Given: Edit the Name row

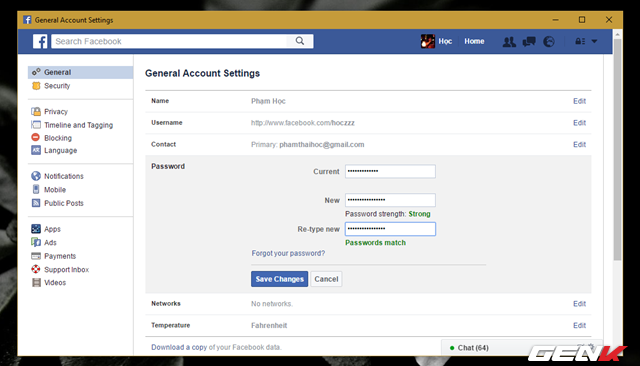Looking at the screenshot, I should click(x=579, y=101).
